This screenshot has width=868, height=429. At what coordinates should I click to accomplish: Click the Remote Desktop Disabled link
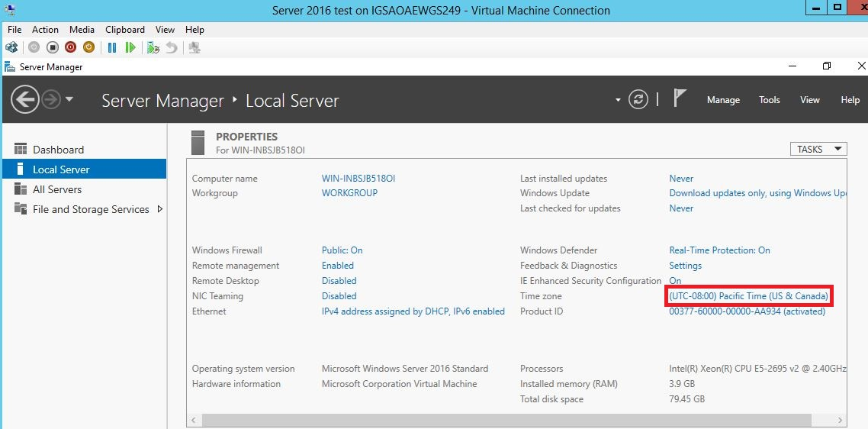click(339, 281)
